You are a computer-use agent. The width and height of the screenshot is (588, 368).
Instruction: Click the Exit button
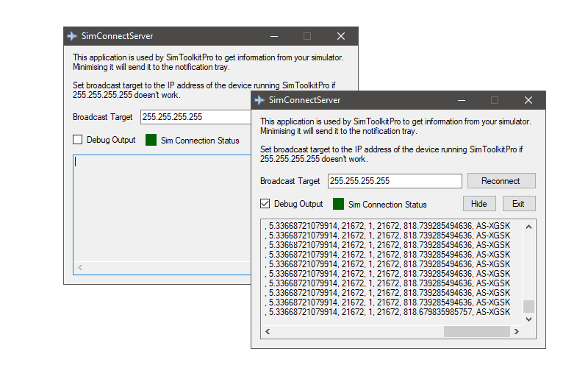click(519, 204)
